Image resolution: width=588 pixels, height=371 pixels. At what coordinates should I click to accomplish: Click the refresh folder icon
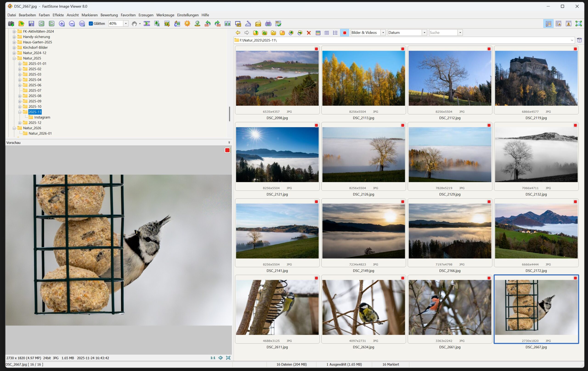coord(264,33)
